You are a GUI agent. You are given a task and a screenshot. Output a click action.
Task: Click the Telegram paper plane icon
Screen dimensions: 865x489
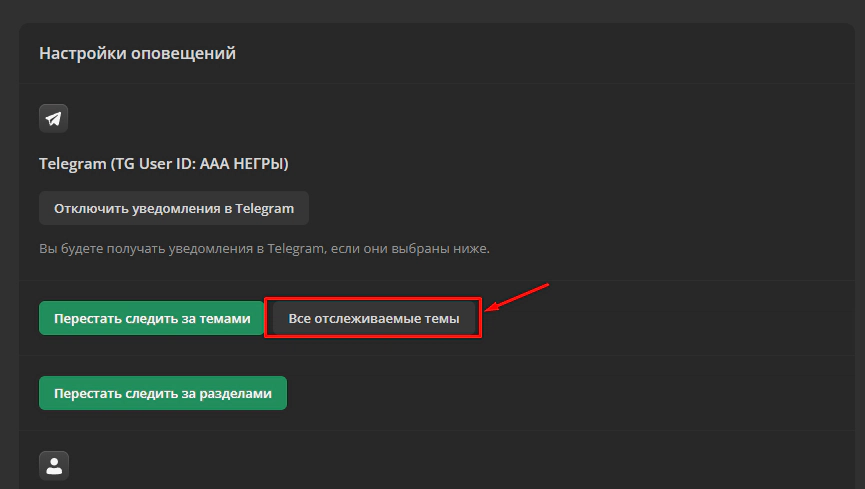54,118
